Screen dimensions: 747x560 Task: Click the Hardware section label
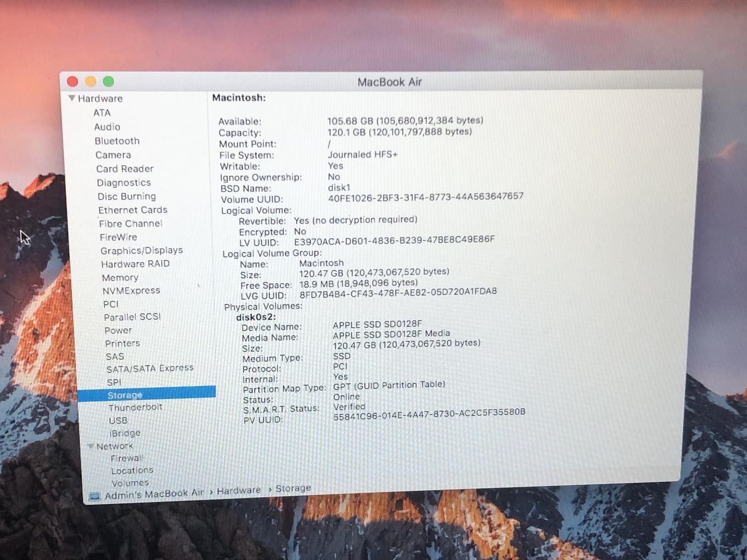tap(100, 99)
